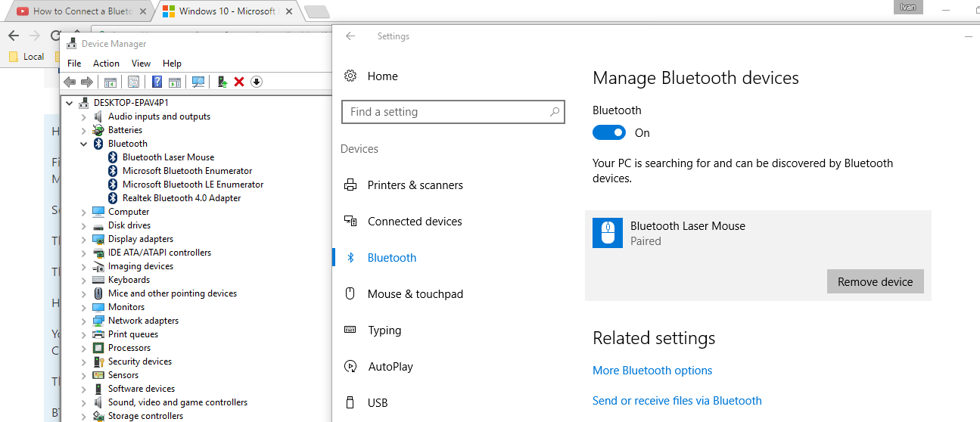This screenshot has height=422, width=980.
Task: Expand the Computer node
Action: tap(84, 212)
